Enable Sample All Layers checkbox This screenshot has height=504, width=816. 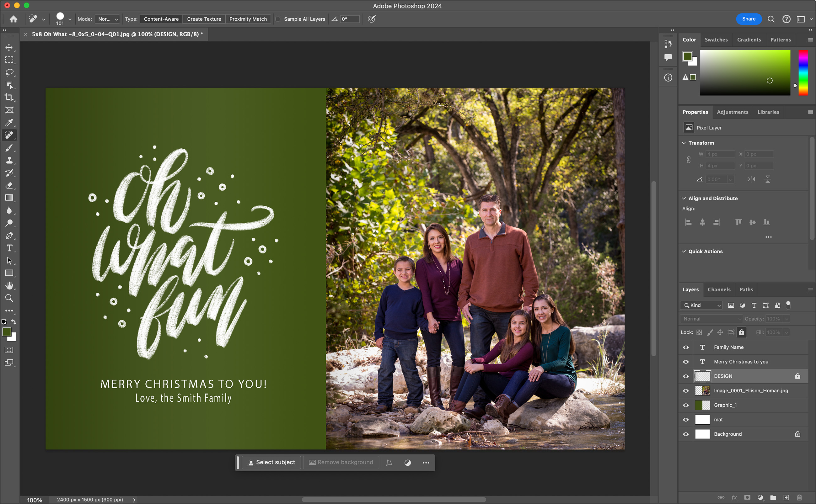tap(278, 19)
